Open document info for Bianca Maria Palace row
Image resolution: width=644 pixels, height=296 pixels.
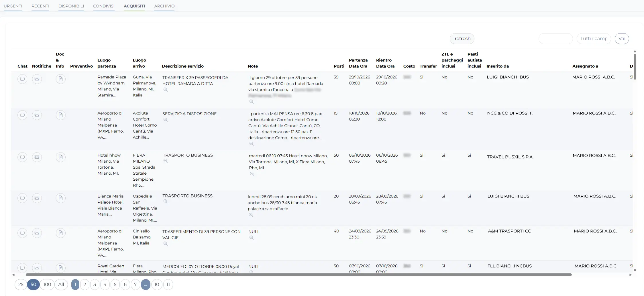point(61,198)
